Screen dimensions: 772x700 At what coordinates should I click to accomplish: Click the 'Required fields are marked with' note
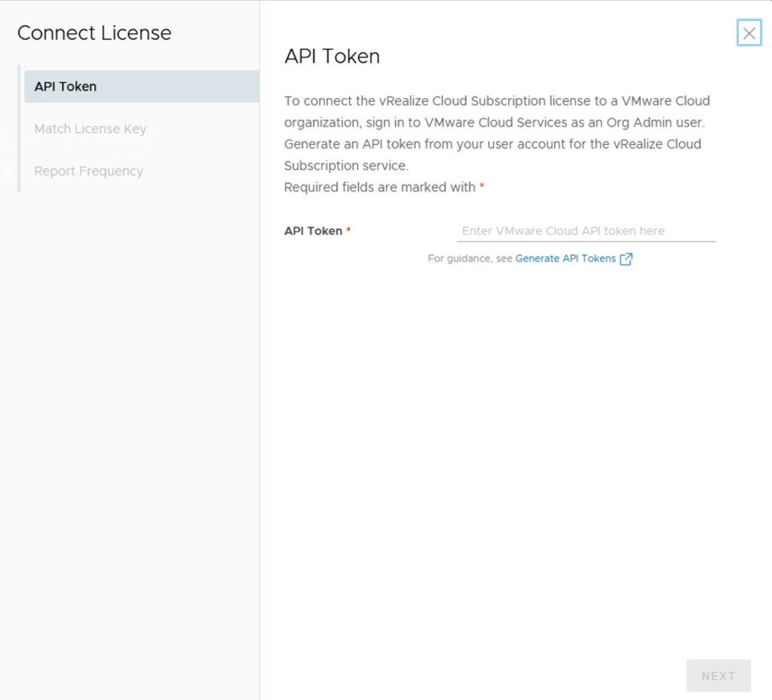379,187
